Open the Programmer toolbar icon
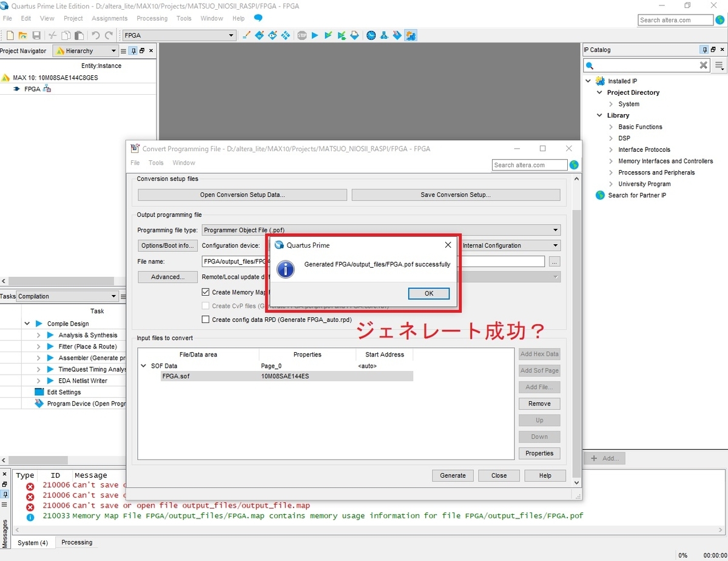Viewport: 728px width, 561px height. [x=397, y=35]
